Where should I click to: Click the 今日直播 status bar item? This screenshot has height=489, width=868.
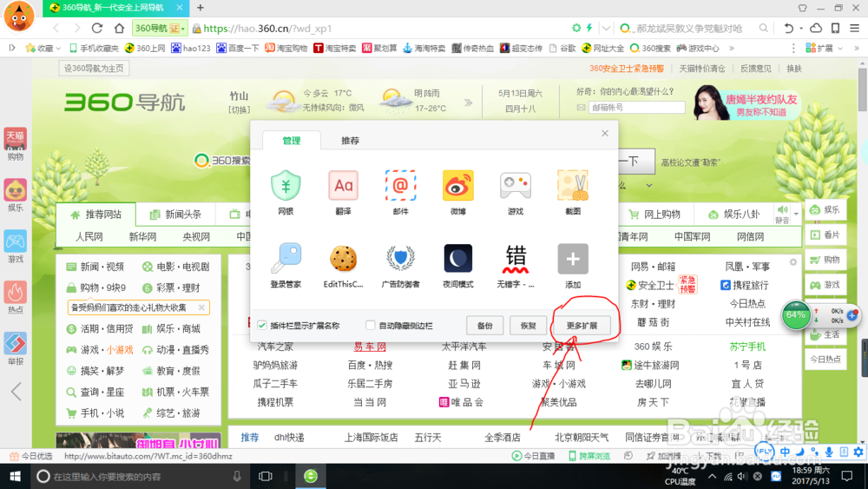tap(533, 456)
